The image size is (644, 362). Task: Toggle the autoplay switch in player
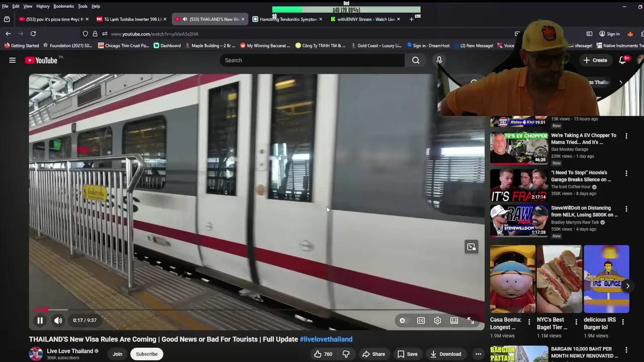coord(403,320)
